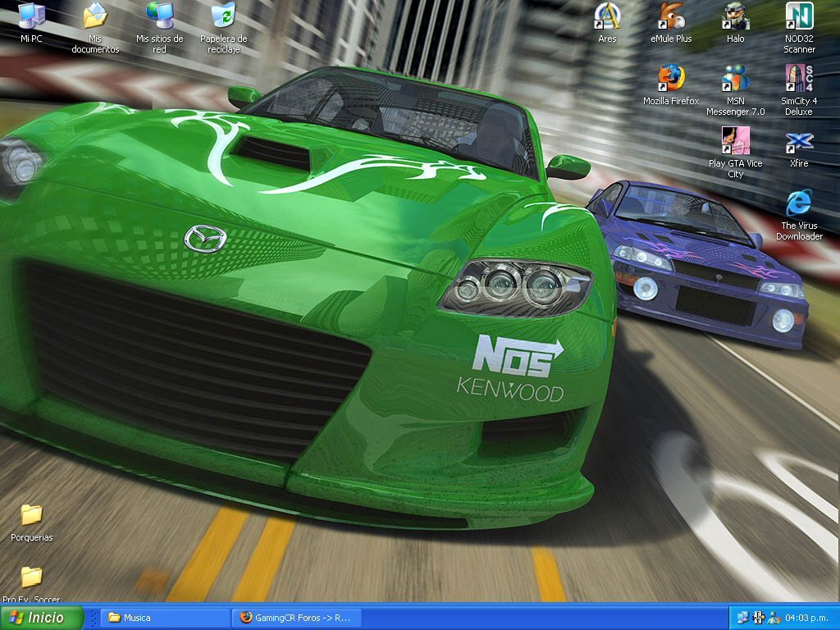The image size is (840, 630).
Task: Switch to GamingCR Foros Firefox taskbar button
Action: point(297,618)
